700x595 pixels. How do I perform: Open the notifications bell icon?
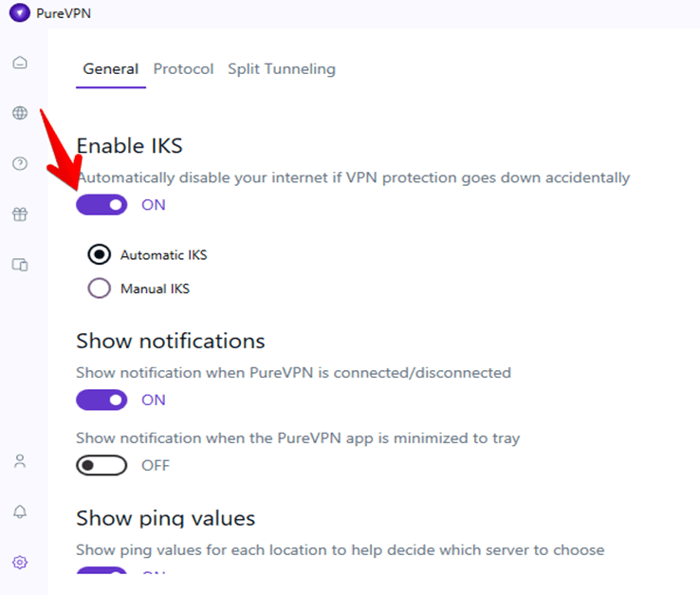point(20,511)
